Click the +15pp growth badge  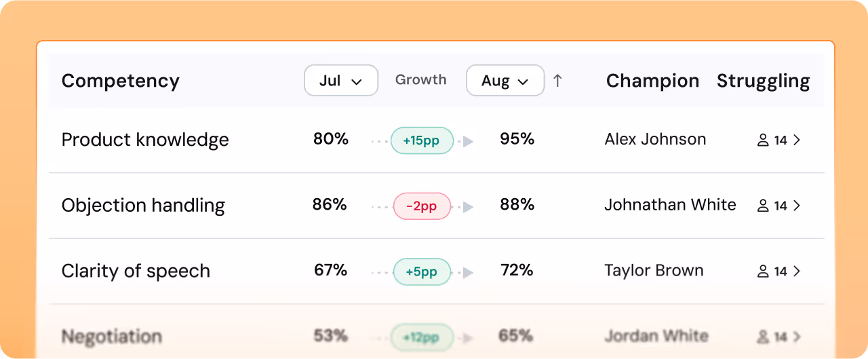point(422,140)
